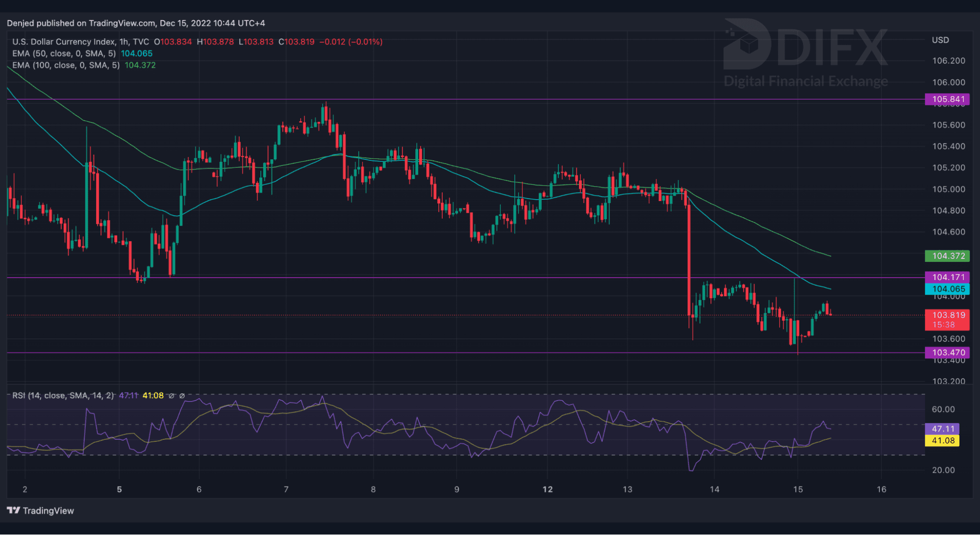Click the TradingView logo icon
980x535 pixels.
13,510
